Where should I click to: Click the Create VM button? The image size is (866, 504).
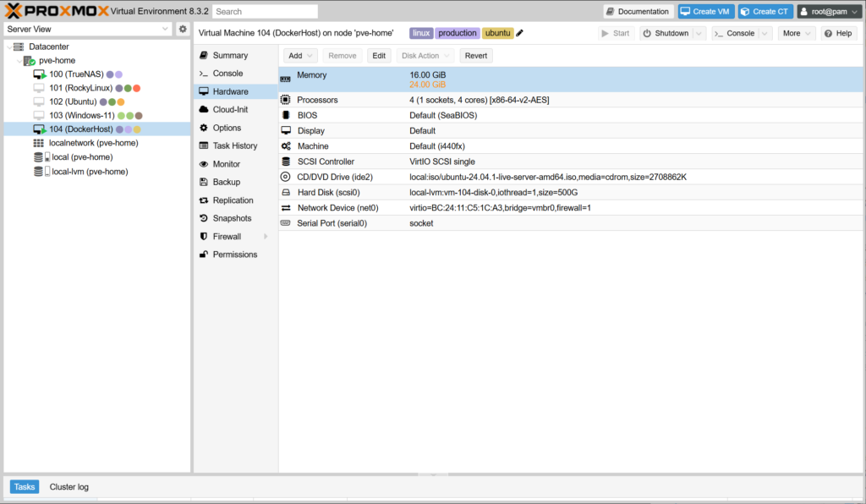tap(705, 11)
